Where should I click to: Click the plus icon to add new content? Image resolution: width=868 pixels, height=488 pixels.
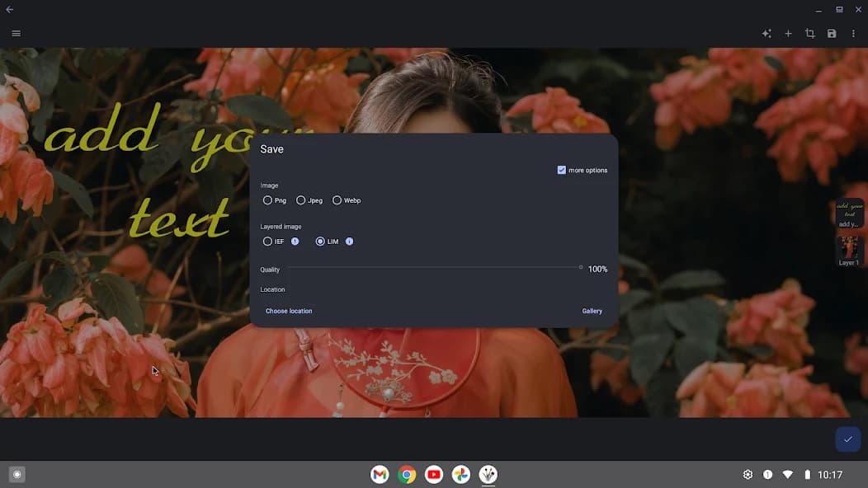788,33
